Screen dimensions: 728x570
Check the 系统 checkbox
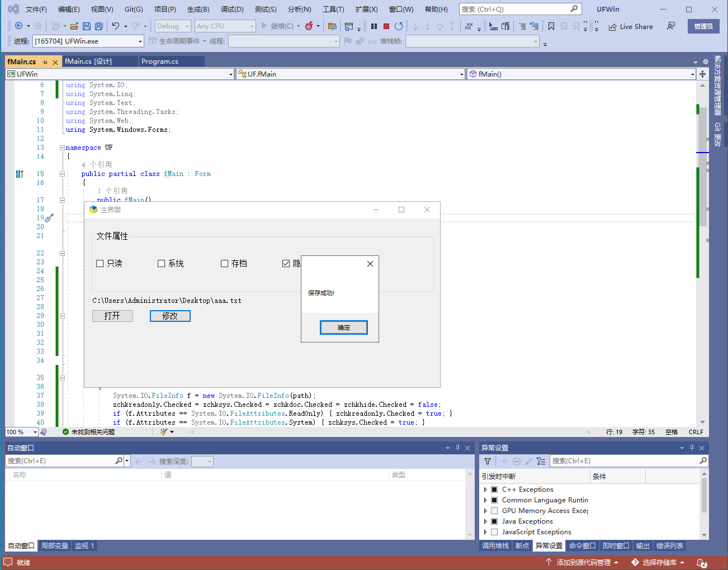tap(162, 263)
